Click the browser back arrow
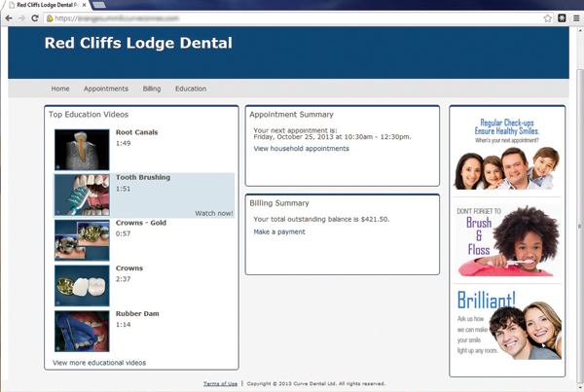Image resolution: width=584 pixels, height=392 pixels. (x=9, y=18)
